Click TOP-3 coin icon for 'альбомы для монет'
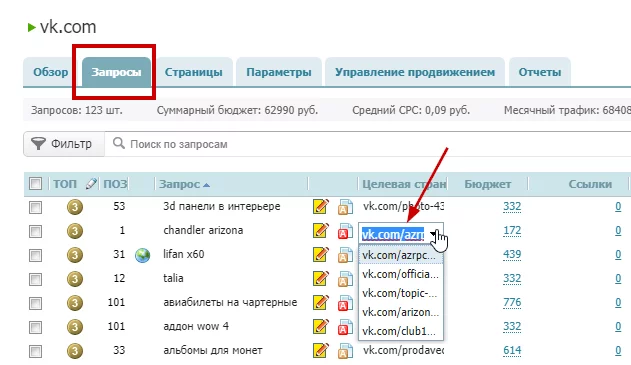This screenshot has height=365, width=631. tap(75, 351)
